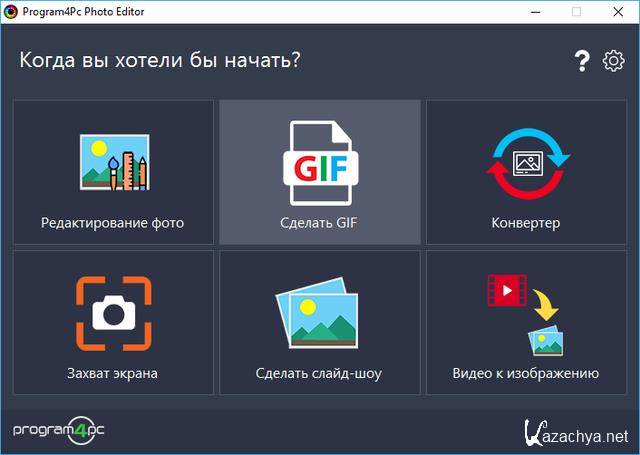Click the Program4Pc app icon in title bar

click(10, 11)
